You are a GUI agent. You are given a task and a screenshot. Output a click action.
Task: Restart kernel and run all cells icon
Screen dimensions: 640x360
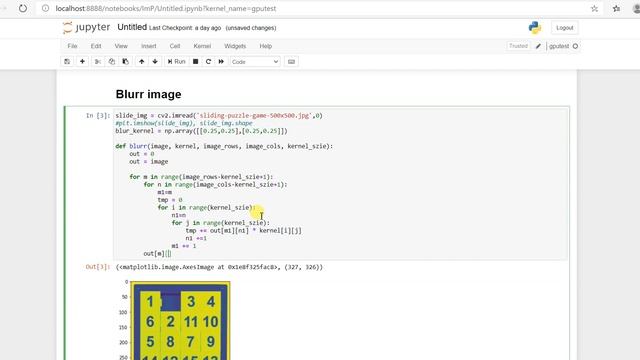tap(221, 62)
